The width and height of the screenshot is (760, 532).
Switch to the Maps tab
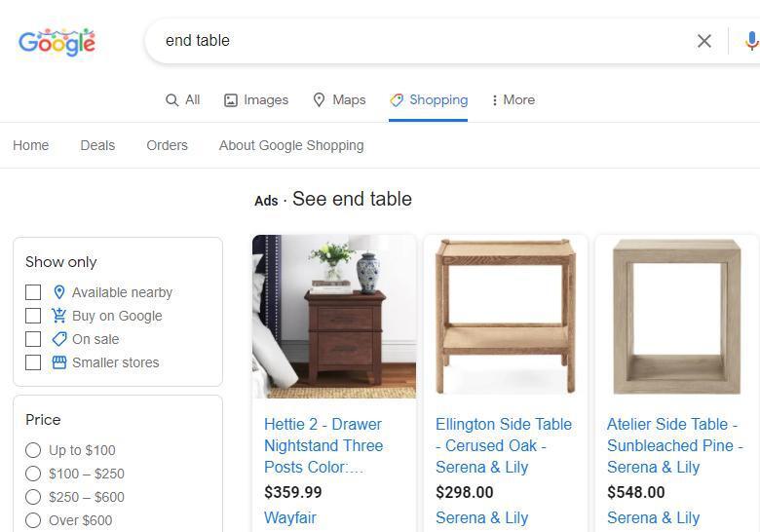(x=339, y=99)
